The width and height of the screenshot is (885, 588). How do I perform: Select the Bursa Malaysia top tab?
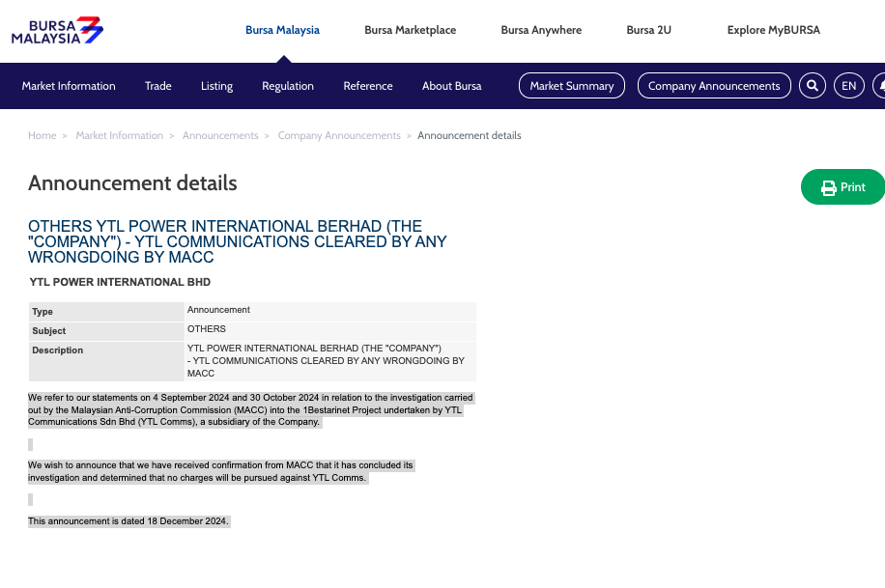tap(282, 30)
